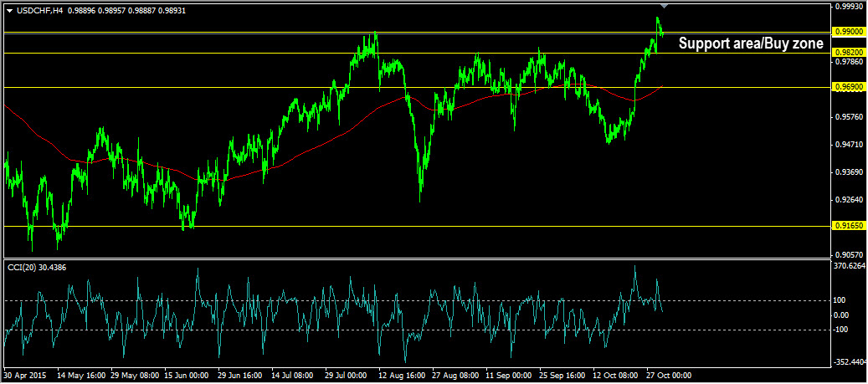The image size is (868, 384).
Task: Click the 0.90570 price scale value
Action: click(850, 255)
